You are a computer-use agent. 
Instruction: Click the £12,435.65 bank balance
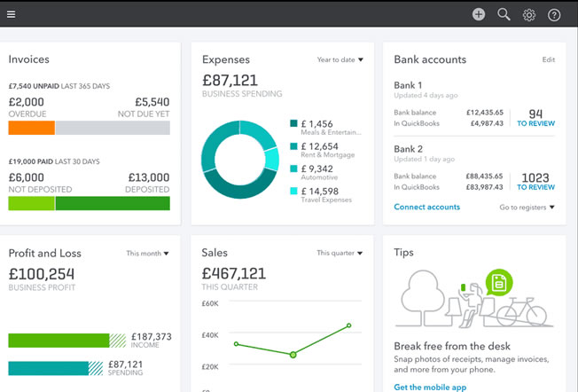click(485, 113)
